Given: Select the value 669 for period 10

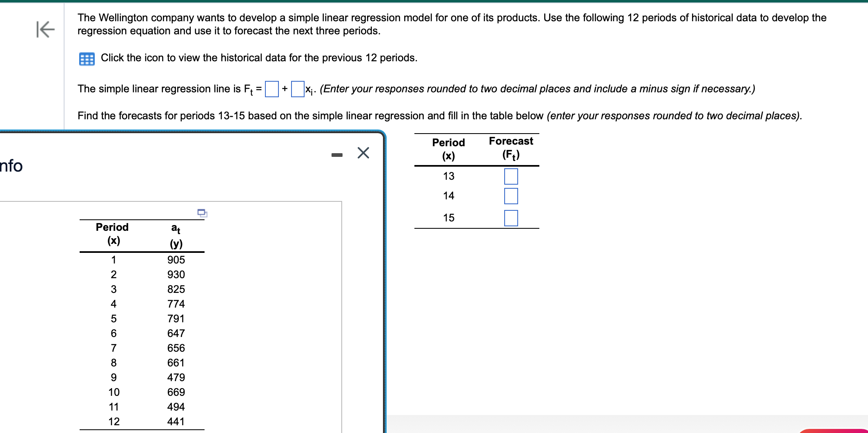Looking at the screenshot, I should tap(176, 392).
